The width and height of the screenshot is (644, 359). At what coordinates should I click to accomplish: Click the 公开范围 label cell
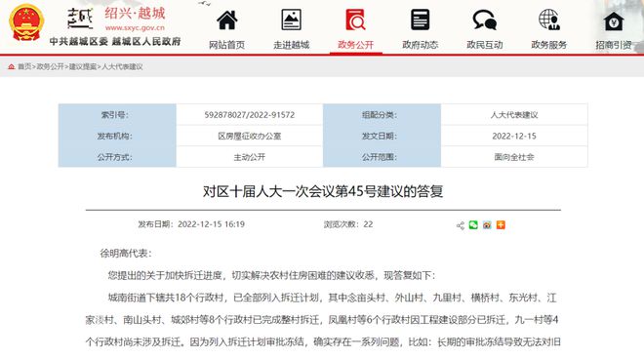(x=382, y=157)
